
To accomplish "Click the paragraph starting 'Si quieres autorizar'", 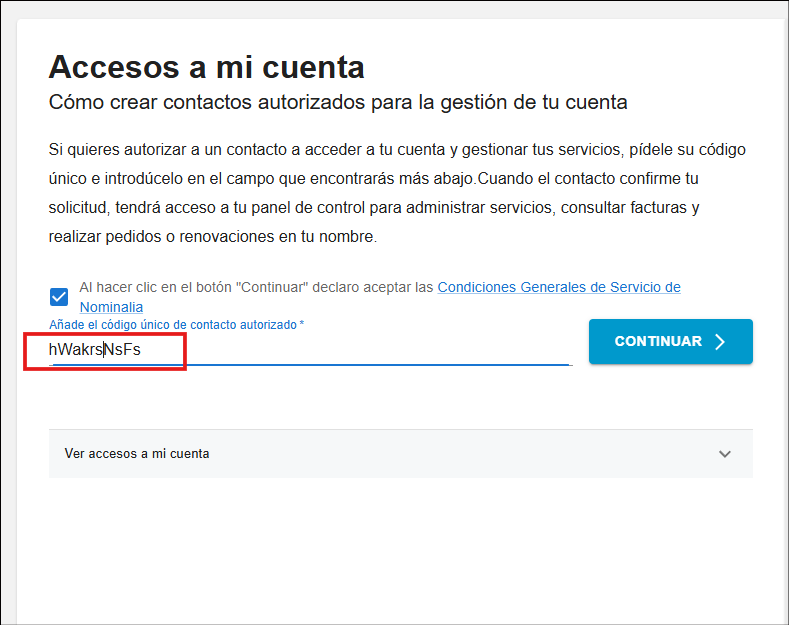I will pos(396,150).
